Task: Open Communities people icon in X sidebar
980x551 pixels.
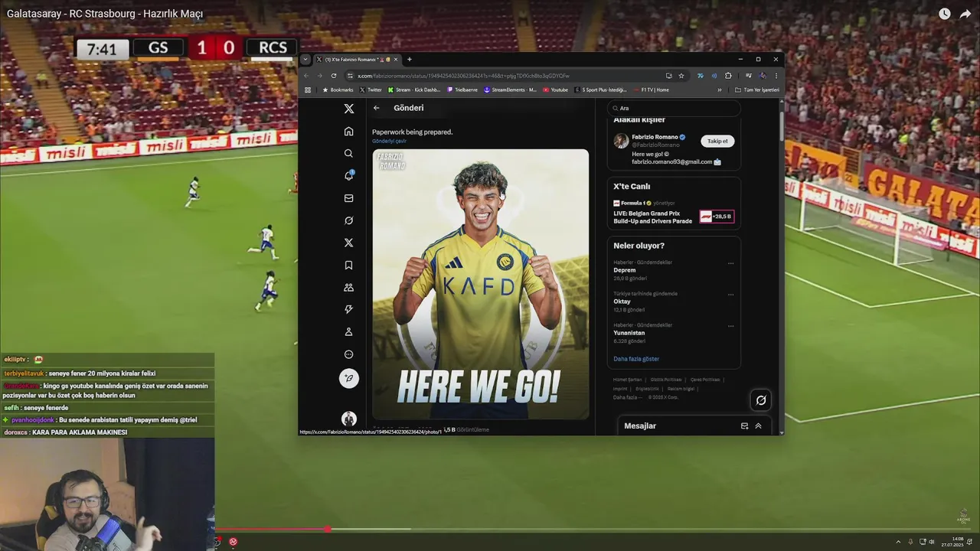Action: [x=348, y=288]
